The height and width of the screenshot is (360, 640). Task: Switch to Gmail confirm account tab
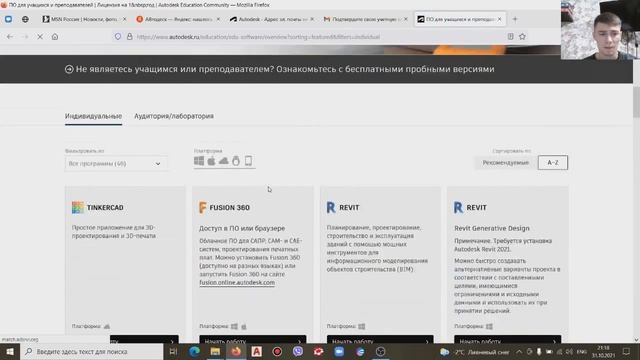366,19
